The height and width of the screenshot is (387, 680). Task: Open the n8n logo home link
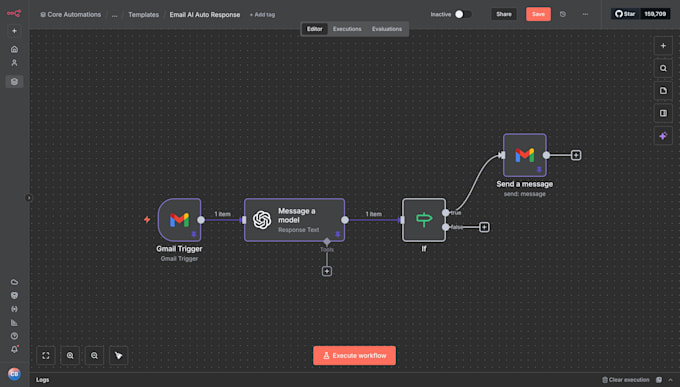click(x=14, y=13)
